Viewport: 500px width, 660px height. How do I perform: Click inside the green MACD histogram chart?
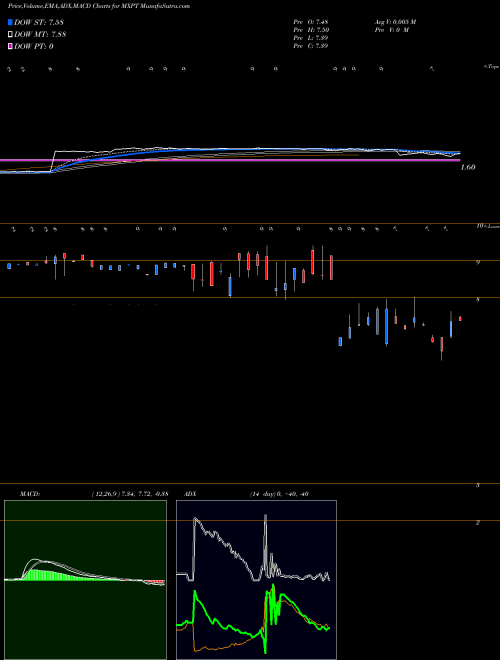85,580
